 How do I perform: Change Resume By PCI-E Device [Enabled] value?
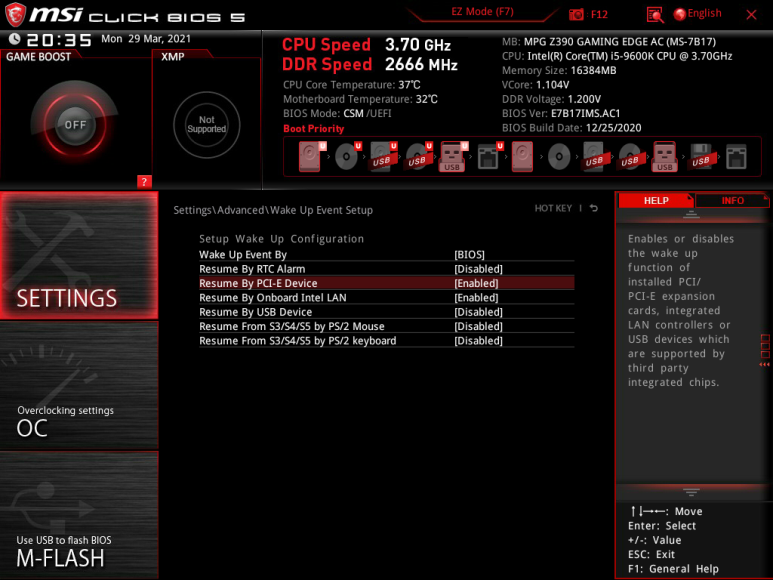pos(476,283)
